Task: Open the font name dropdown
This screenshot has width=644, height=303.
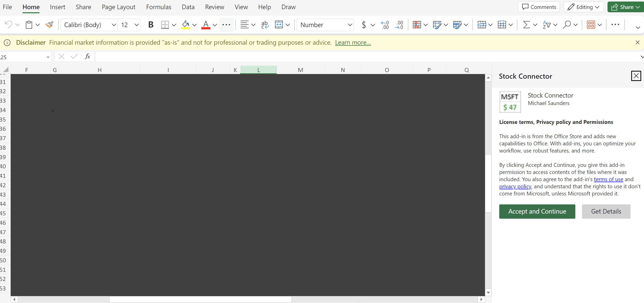Action: [114, 25]
